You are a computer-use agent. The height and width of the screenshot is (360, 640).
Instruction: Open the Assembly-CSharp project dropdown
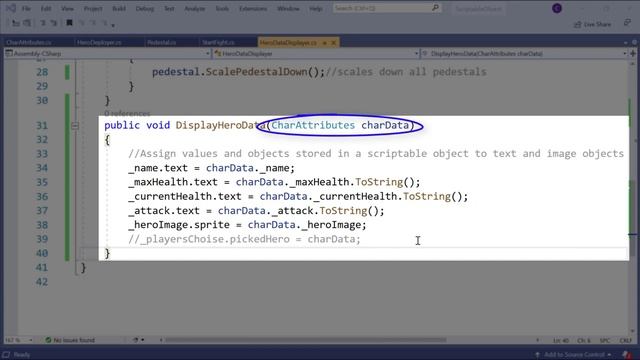(107, 53)
